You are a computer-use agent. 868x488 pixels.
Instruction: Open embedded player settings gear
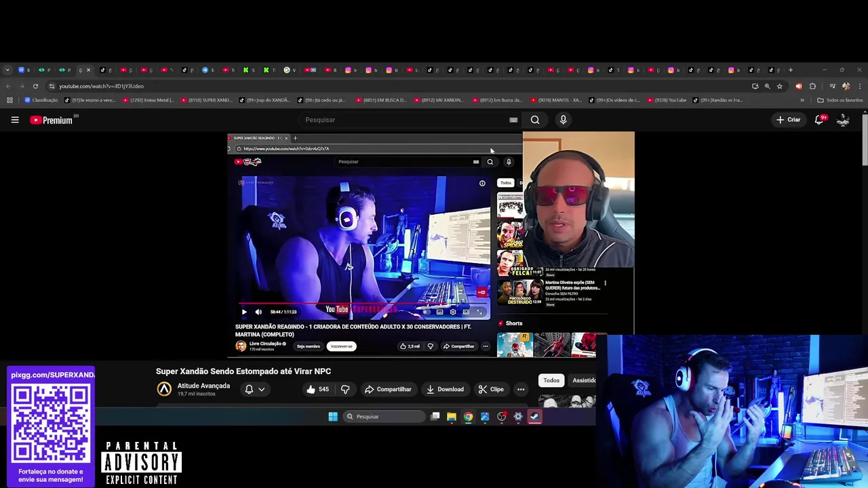(453, 312)
